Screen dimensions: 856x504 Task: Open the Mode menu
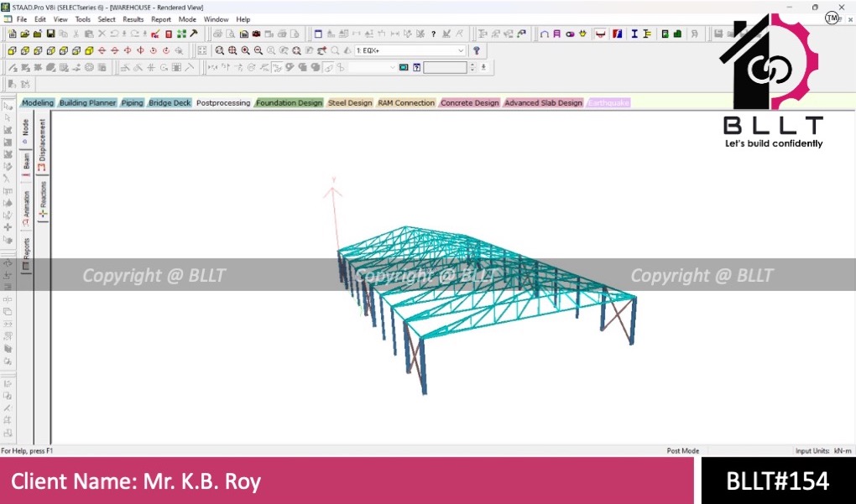[187, 19]
